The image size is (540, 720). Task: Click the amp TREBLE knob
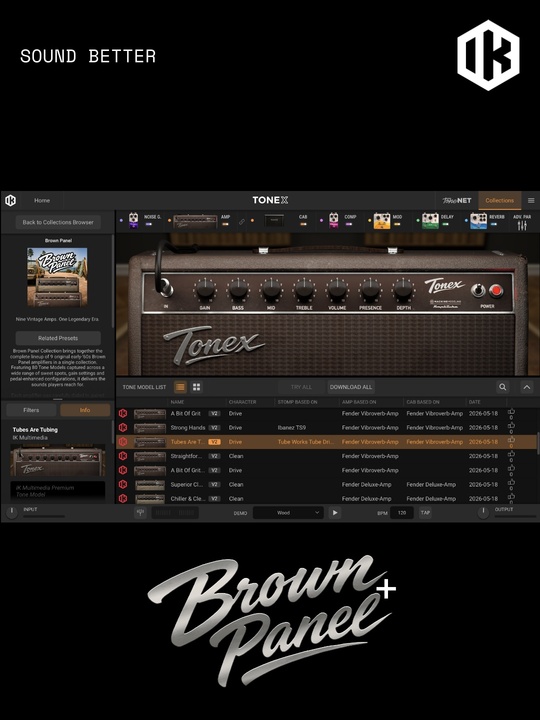point(304,289)
